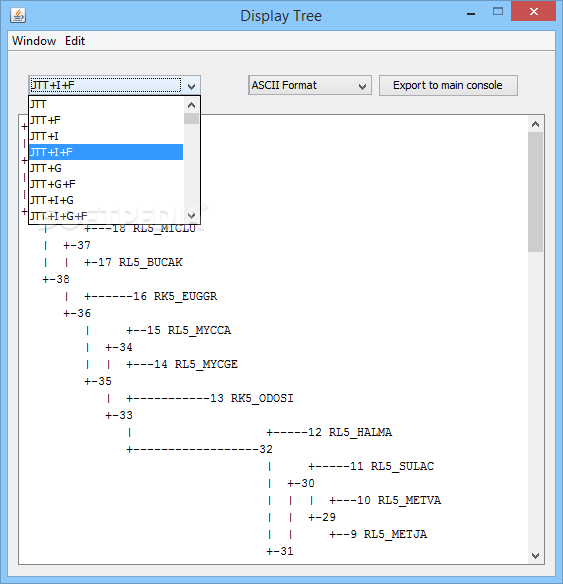Viewport: 563px width, 584px height.
Task: Choose JTT+F model option
Action: click(x=106, y=120)
